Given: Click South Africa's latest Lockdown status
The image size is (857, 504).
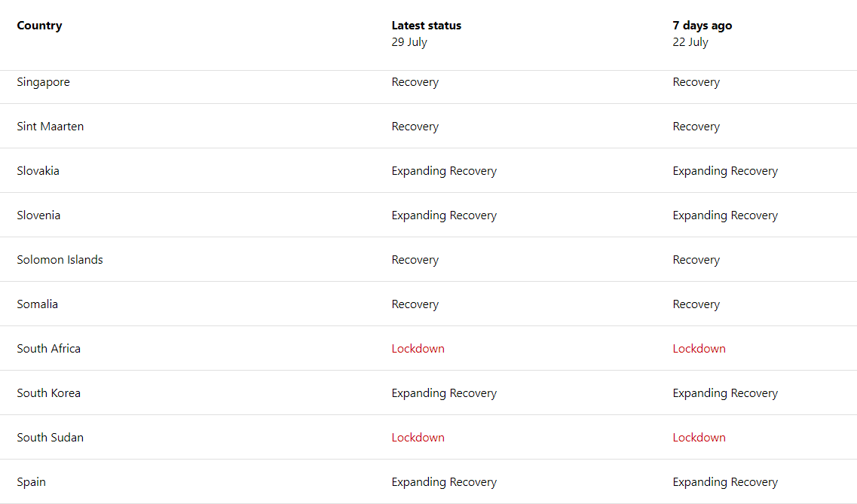Looking at the screenshot, I should tap(418, 348).
